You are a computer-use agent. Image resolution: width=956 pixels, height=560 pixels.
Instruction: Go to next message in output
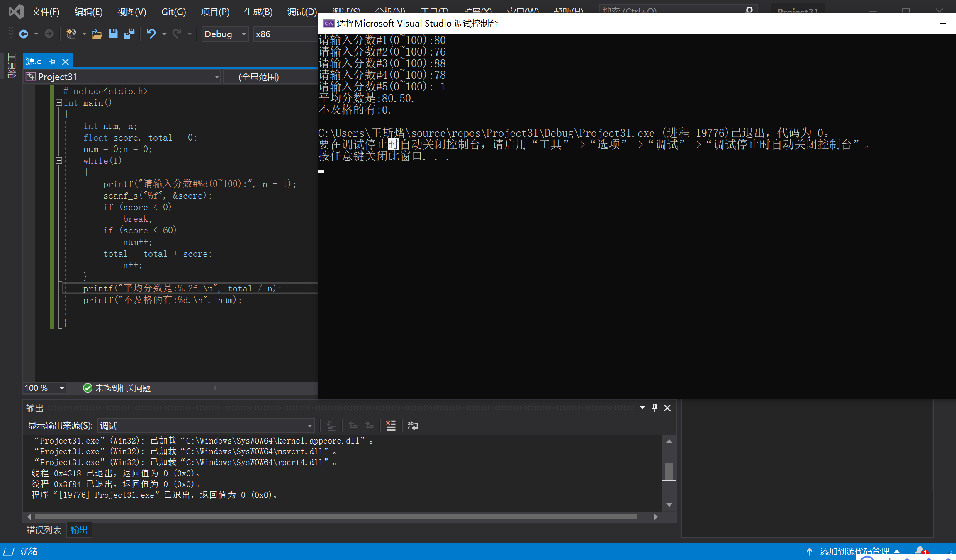(x=369, y=426)
